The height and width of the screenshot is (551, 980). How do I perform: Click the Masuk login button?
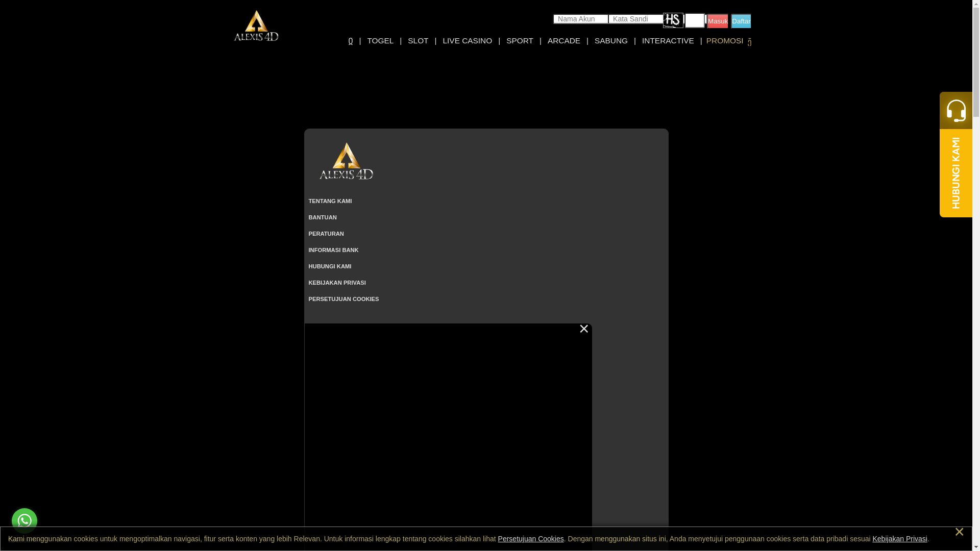[x=718, y=21]
